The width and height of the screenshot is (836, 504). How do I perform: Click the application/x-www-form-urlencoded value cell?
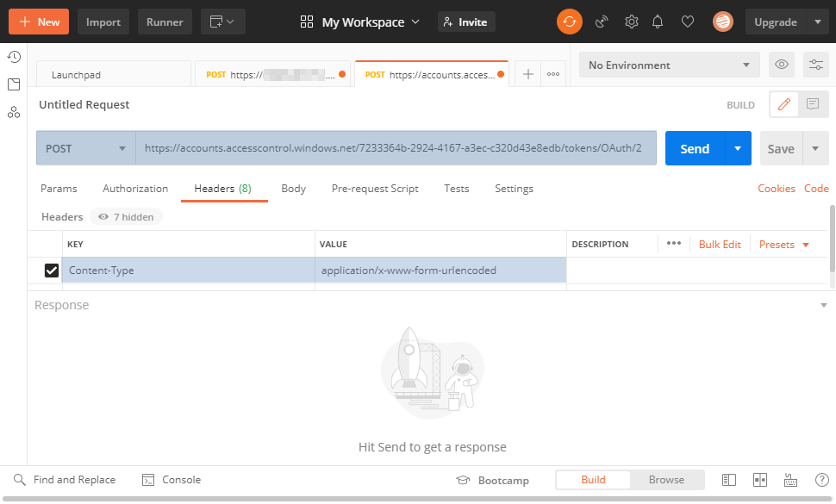click(440, 271)
